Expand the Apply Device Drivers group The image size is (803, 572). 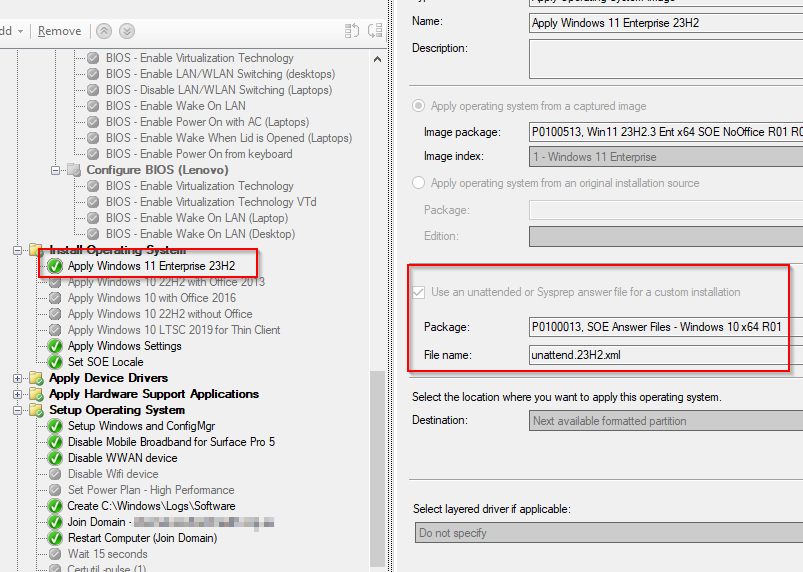click(x=17, y=378)
